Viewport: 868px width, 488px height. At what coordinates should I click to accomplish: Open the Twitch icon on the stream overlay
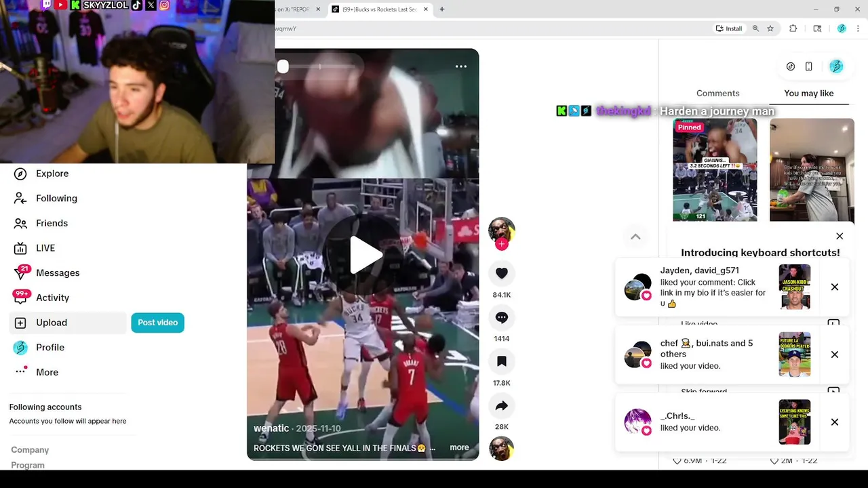[47, 5]
